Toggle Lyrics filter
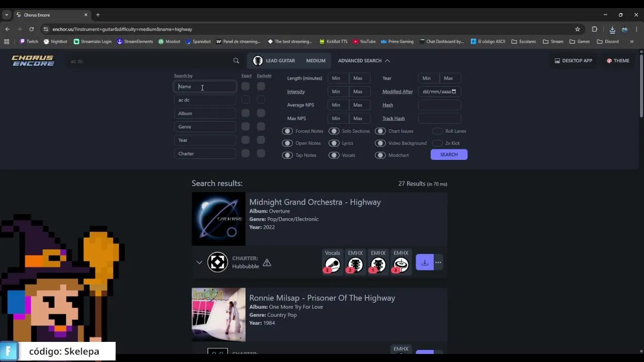This screenshot has height=362, width=644. click(334, 143)
